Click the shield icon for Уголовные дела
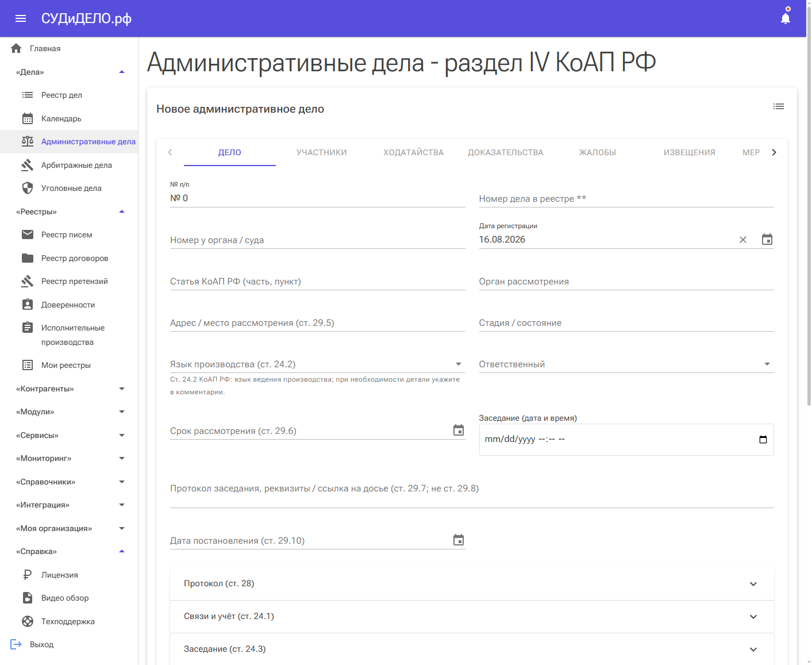 coord(28,188)
